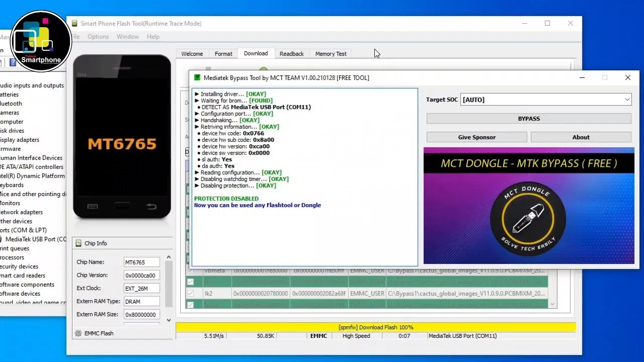644x362 pixels.
Task: Select Network adapters in Device Manager
Action: click(21, 212)
